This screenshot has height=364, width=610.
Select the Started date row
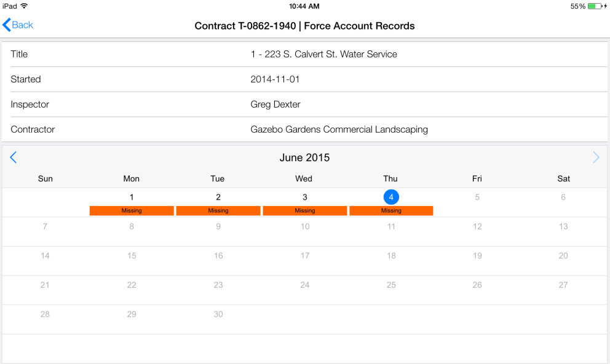(305, 79)
